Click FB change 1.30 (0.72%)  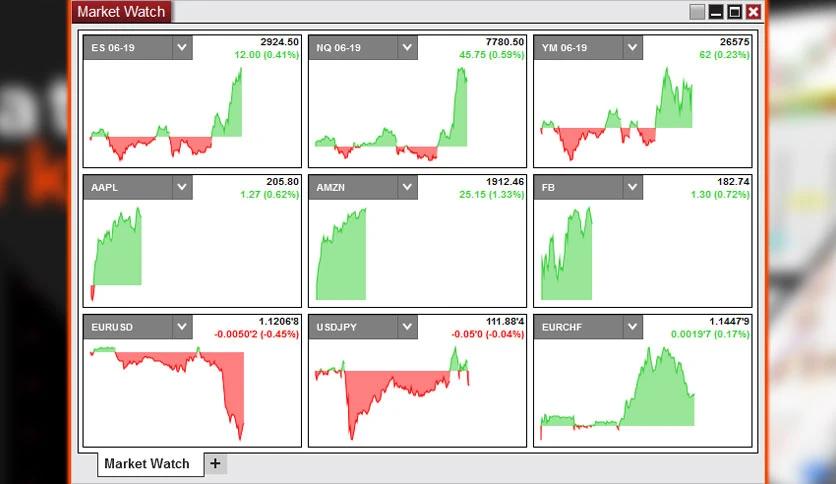click(x=720, y=194)
